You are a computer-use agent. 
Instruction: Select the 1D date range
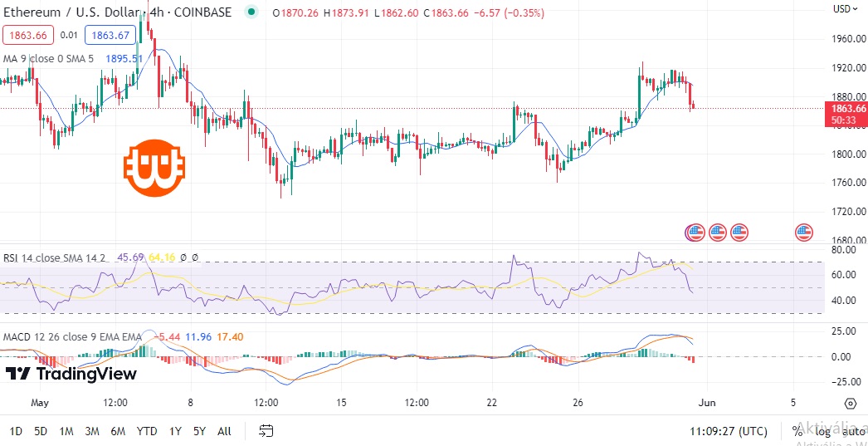point(16,430)
